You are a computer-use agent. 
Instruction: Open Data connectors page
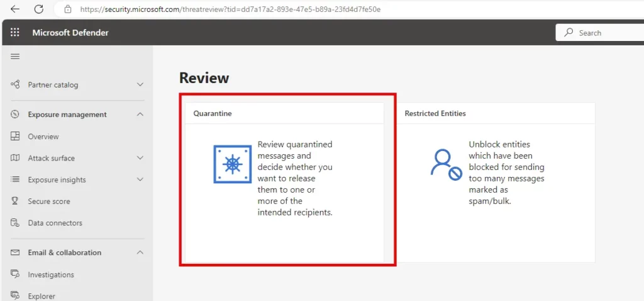55,223
